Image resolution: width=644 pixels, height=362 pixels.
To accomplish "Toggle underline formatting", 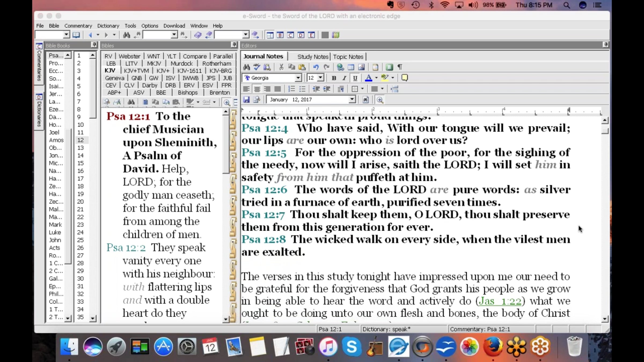I will (355, 78).
